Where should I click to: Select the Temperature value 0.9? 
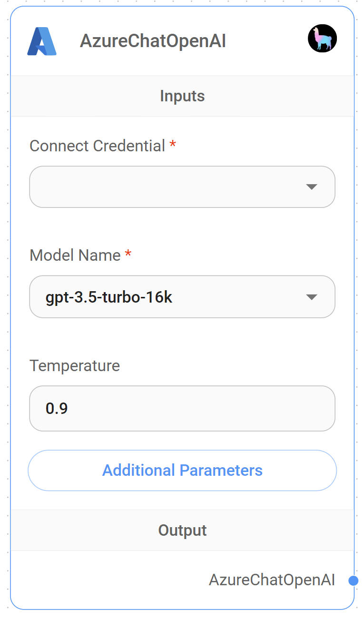pyautogui.click(x=56, y=408)
